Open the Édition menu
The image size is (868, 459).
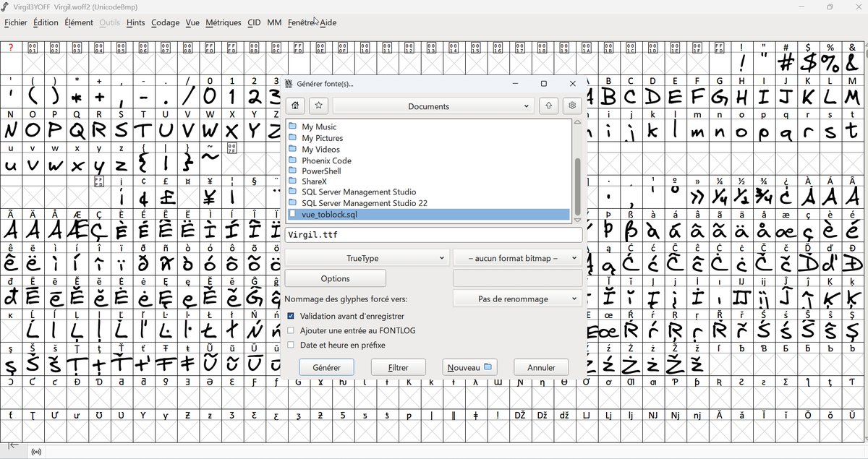click(46, 22)
